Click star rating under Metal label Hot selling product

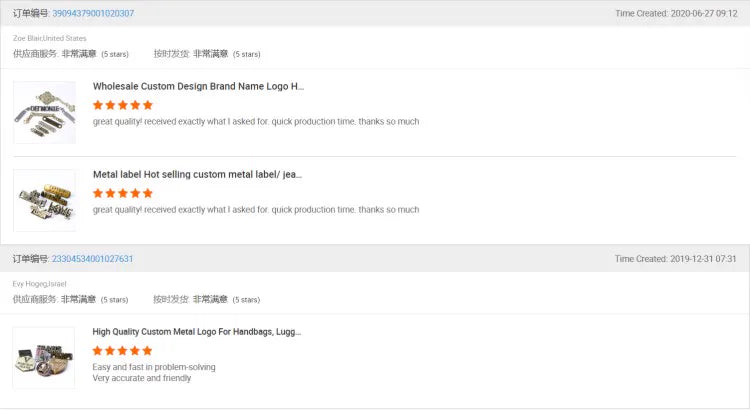point(123,193)
